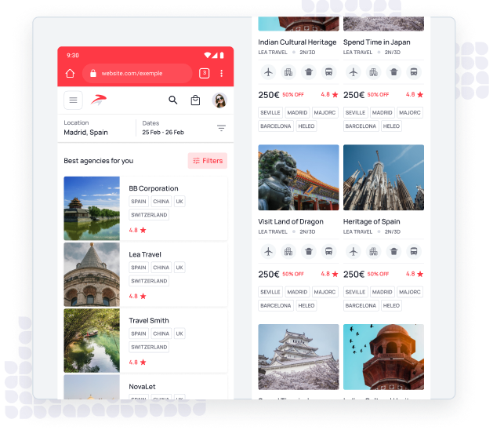Image resolution: width=504 pixels, height=430 pixels.
Task: Open search with the magnifier icon
Action: 173,100
